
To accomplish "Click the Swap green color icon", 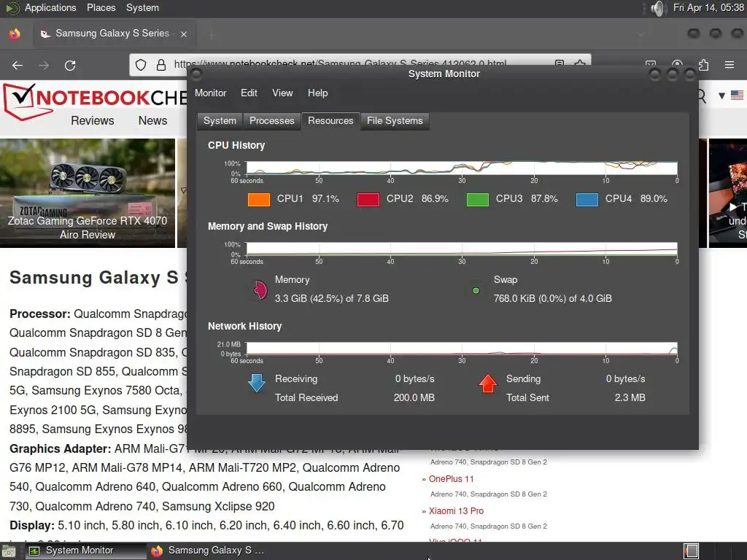I will point(476,290).
